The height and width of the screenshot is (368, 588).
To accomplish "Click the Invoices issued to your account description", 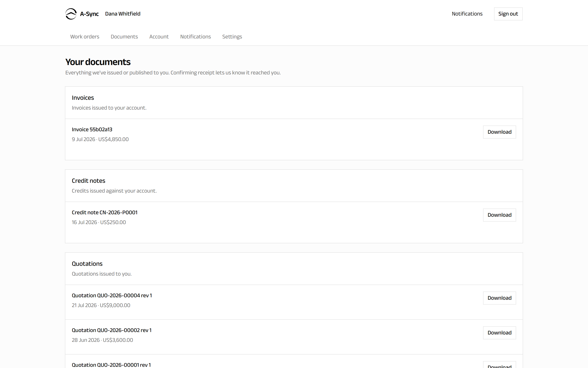I will pyautogui.click(x=109, y=108).
